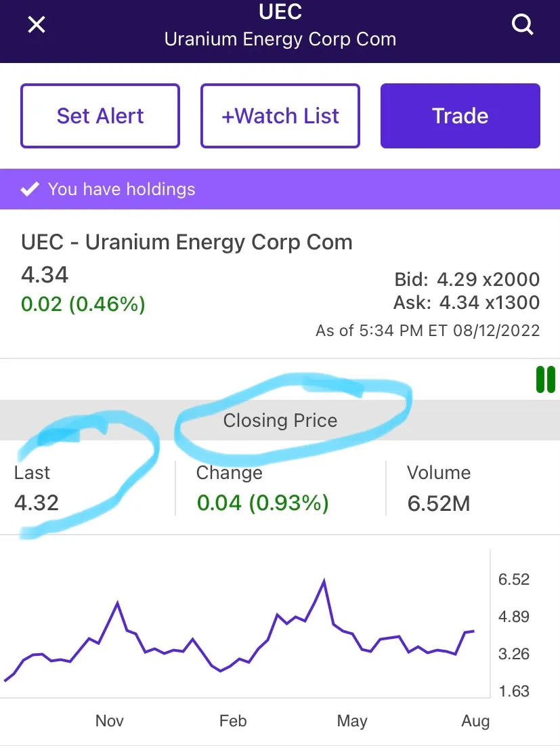Set a price alert for UEC

pyautogui.click(x=100, y=116)
